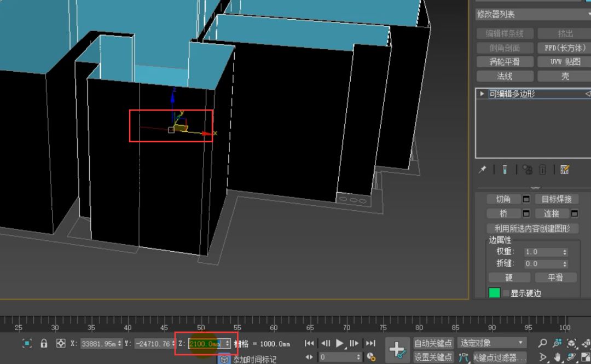
Task: Click the 挤出 extrude modifier button
Action: (564, 33)
